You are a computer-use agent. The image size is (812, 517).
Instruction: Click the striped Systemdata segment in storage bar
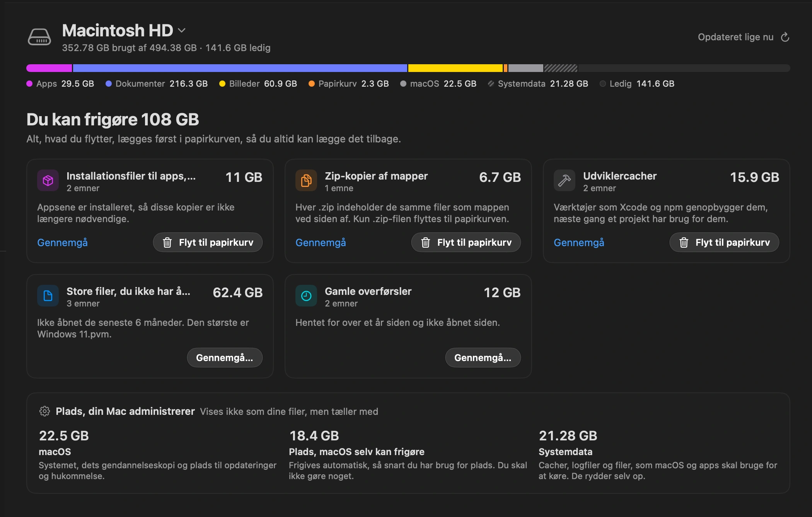coord(561,68)
